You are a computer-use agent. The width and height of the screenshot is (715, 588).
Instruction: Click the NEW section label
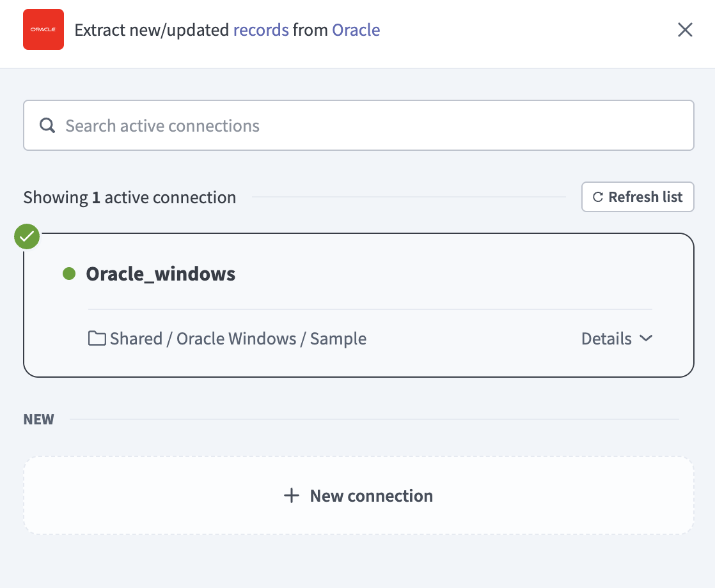[x=38, y=419]
